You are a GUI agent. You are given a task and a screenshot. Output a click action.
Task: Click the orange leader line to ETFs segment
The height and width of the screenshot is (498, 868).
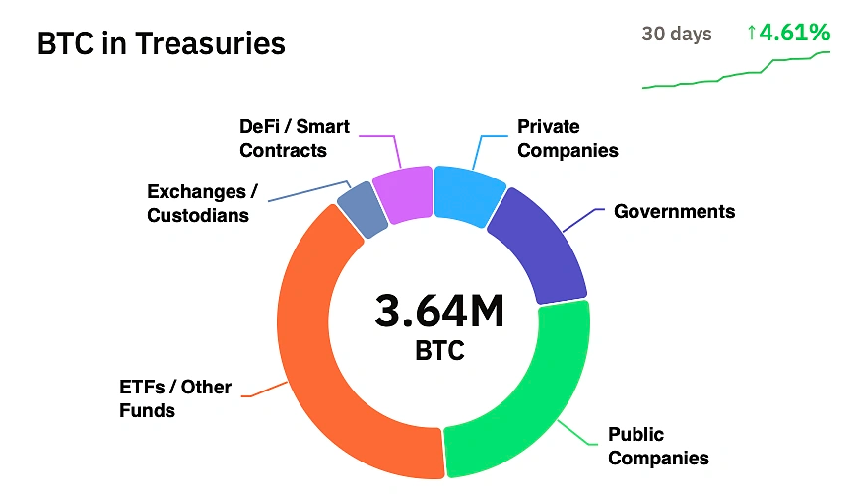click(x=265, y=390)
